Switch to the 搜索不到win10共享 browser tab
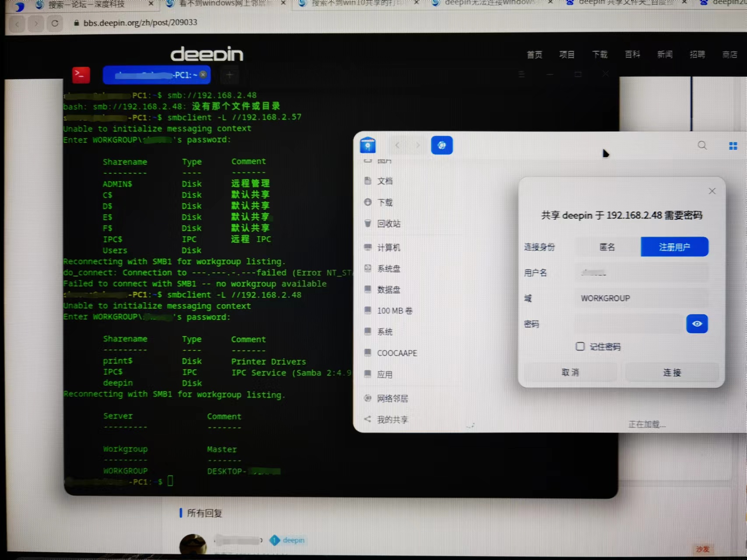747x560 pixels. (358, 3)
